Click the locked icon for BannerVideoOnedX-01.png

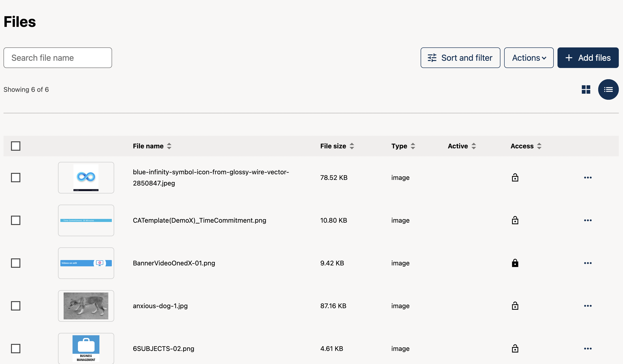point(515,263)
